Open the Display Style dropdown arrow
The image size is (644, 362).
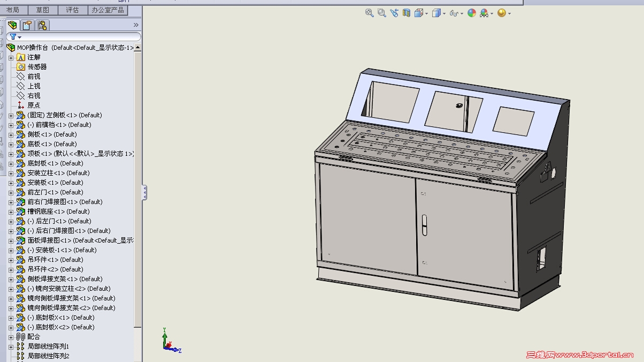[444, 13]
